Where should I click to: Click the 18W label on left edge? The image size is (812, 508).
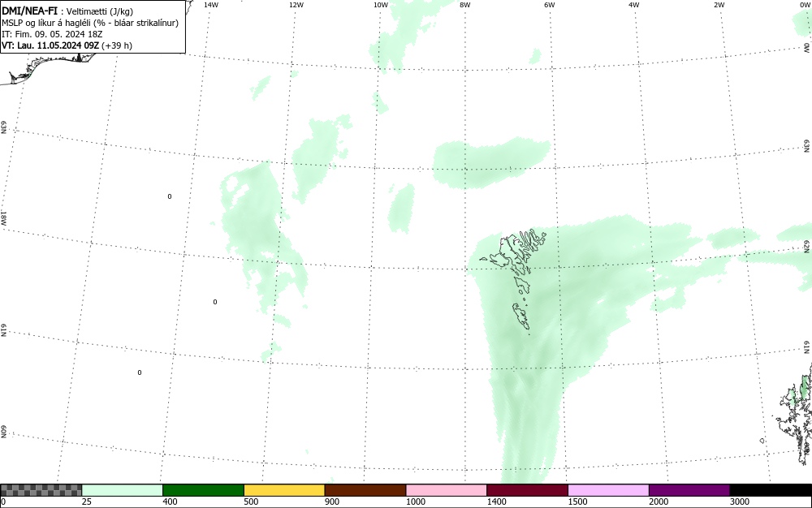point(3,217)
